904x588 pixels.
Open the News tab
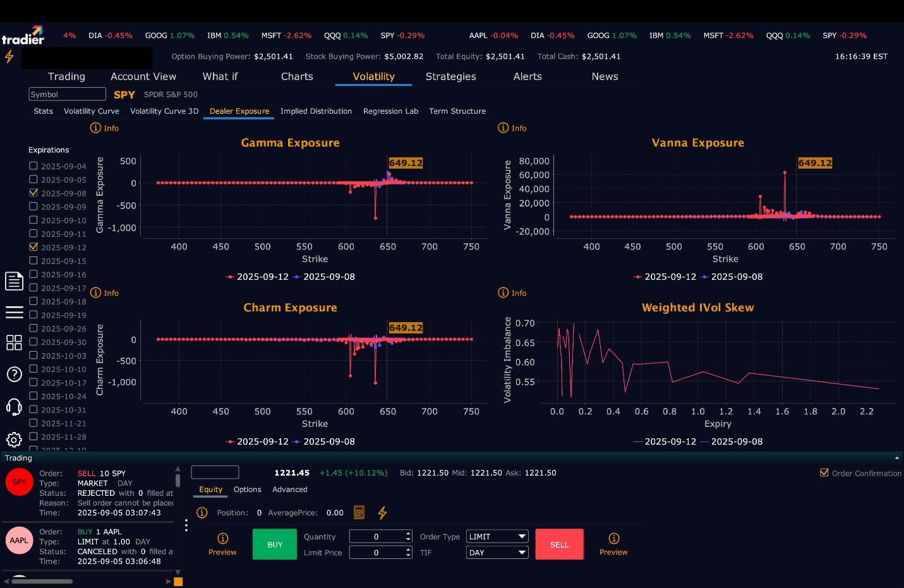605,76
